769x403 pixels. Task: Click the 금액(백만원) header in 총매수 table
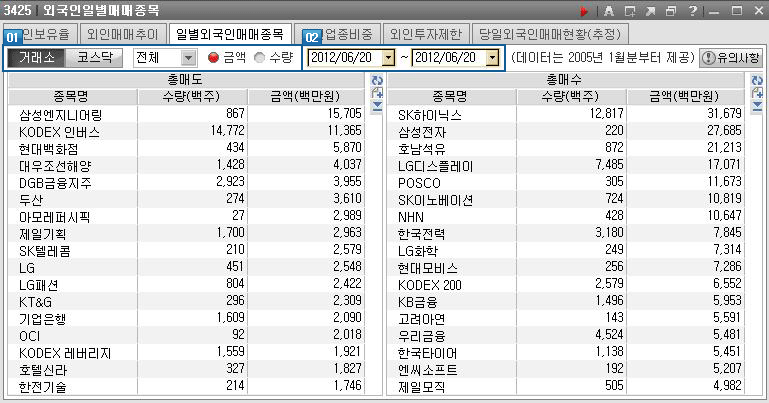[686, 97]
